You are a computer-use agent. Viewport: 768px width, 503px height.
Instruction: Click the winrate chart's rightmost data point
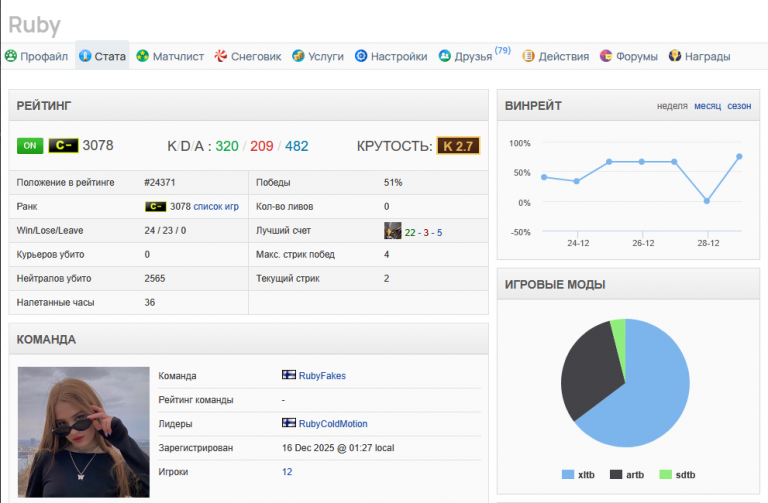(x=739, y=157)
